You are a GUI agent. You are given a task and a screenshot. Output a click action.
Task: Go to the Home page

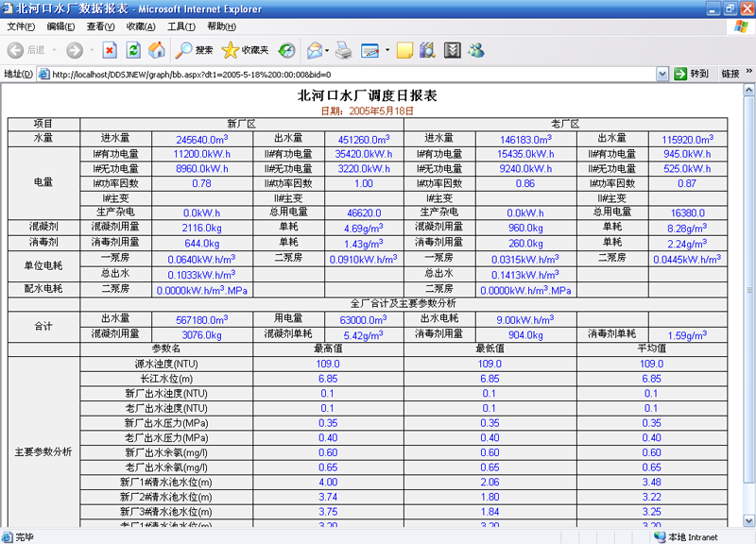(x=157, y=50)
